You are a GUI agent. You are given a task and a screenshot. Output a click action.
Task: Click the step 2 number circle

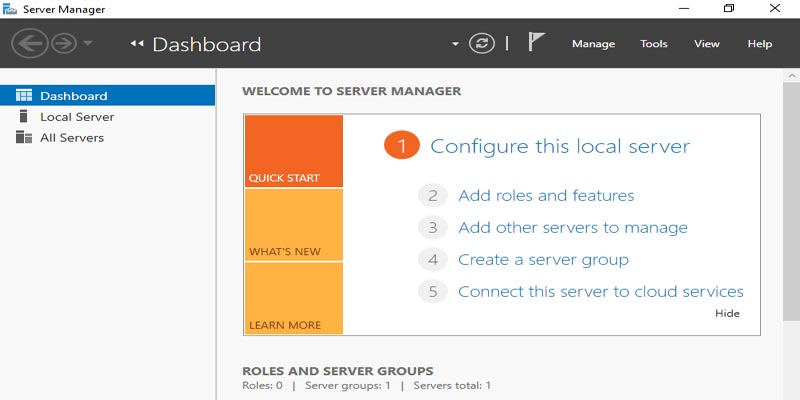pyautogui.click(x=433, y=196)
